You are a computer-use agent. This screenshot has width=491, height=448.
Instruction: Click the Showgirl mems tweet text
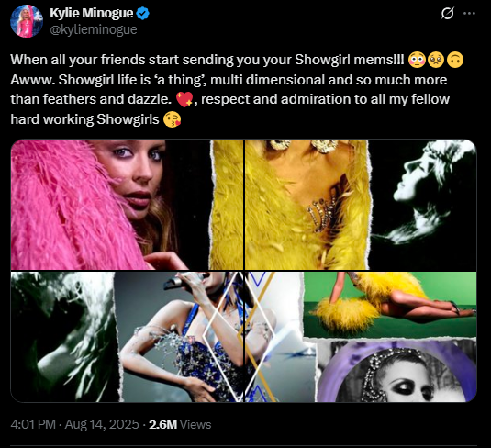(x=237, y=90)
